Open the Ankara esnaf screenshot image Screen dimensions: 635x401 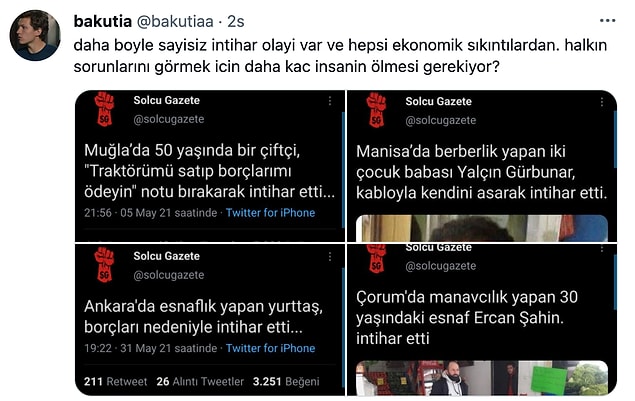click(210, 320)
